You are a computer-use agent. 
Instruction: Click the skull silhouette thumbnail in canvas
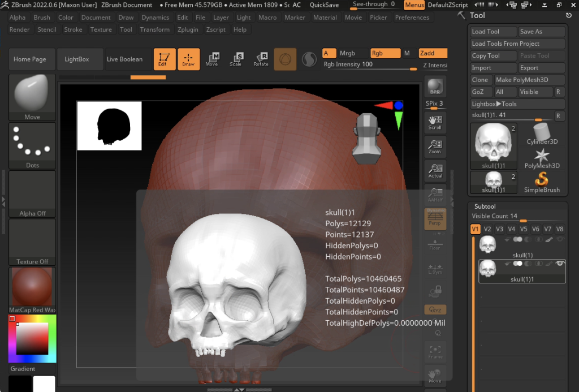coord(109,126)
